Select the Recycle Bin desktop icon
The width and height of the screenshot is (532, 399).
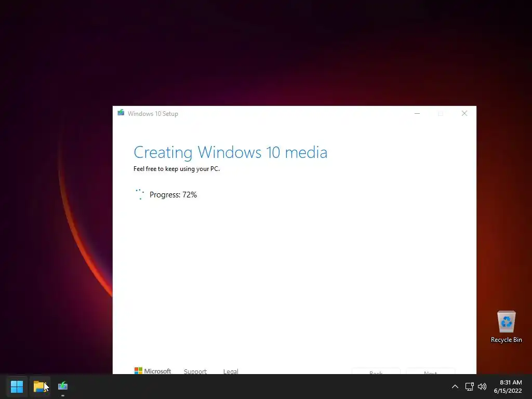coord(506,327)
